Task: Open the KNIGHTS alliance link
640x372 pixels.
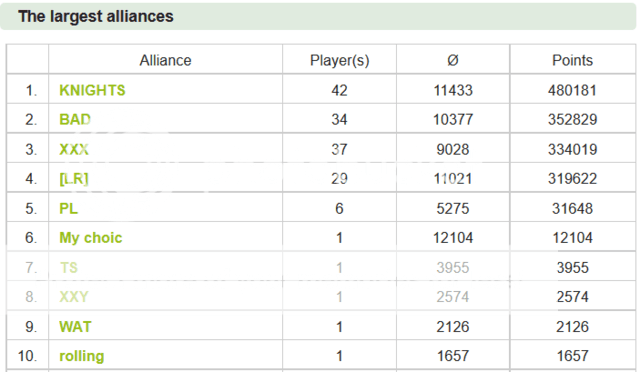Action: (x=92, y=90)
